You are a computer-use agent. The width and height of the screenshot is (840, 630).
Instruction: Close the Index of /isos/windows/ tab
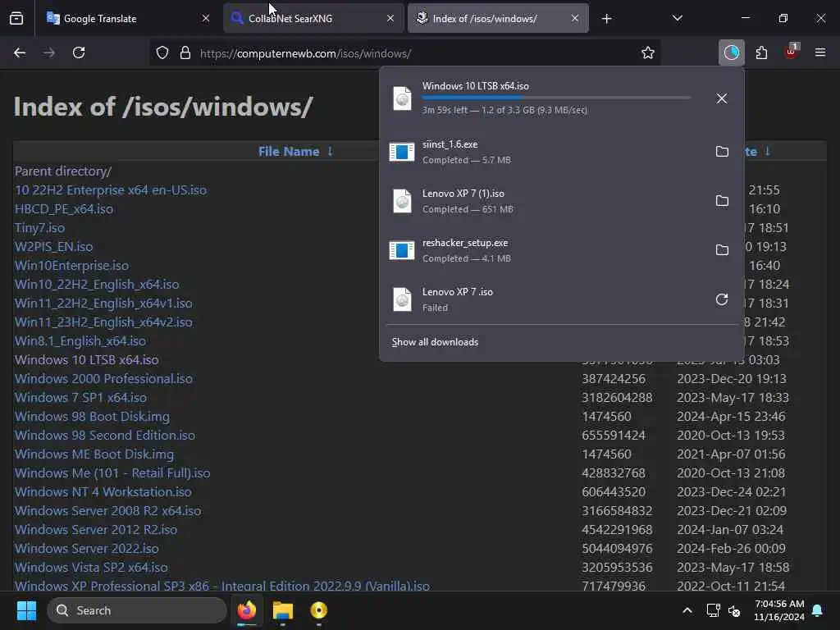pos(575,18)
